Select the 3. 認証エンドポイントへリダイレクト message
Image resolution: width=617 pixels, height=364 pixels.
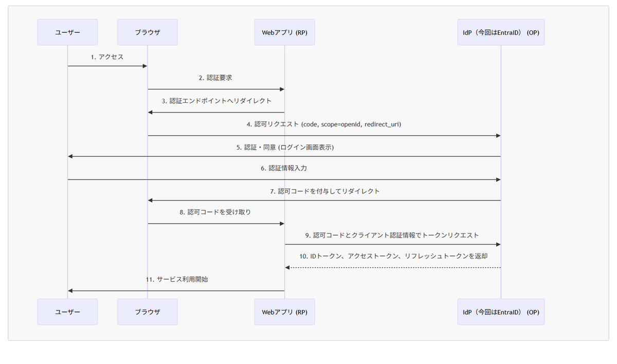click(215, 101)
